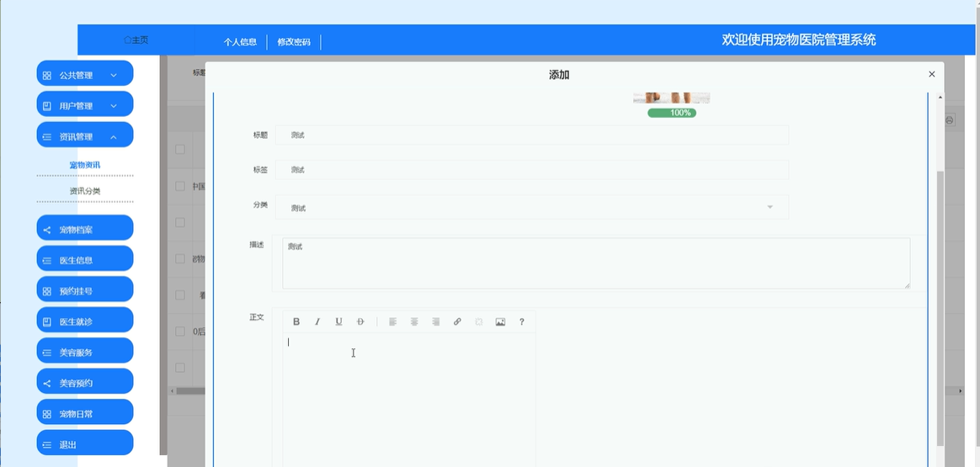The width and height of the screenshot is (980, 467).
Task: Close the 添加 dialog with the X
Action: [931, 74]
